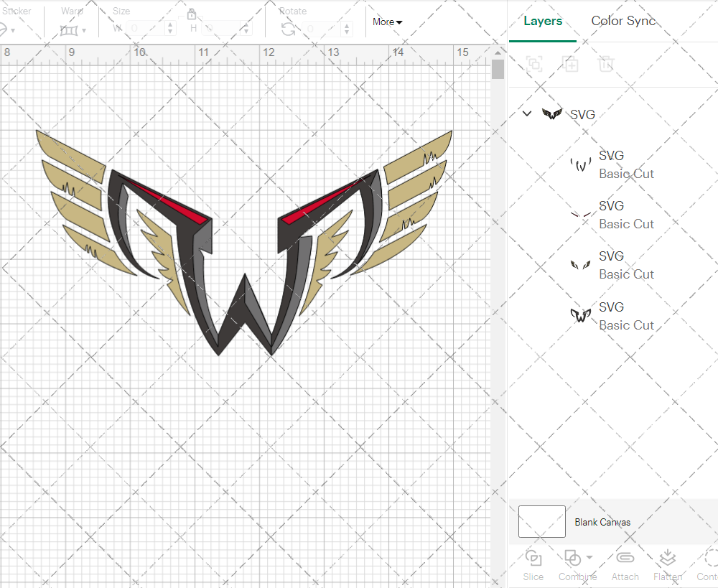Open the Combine dropdown arrow
This screenshot has height=588, width=718.
click(x=589, y=557)
